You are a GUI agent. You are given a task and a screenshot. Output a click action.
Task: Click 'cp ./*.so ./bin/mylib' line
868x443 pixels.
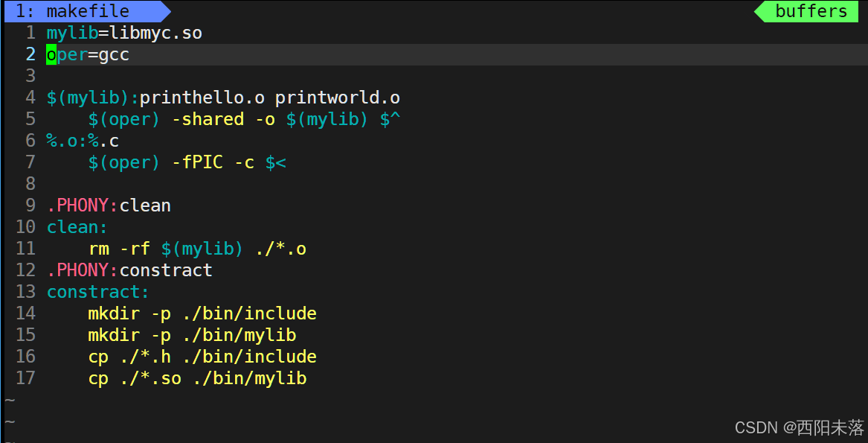tap(197, 378)
